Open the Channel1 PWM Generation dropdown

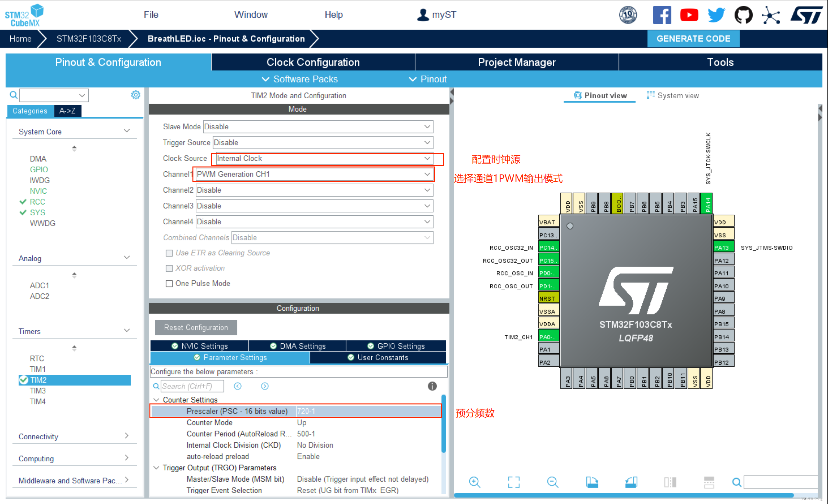click(x=314, y=174)
